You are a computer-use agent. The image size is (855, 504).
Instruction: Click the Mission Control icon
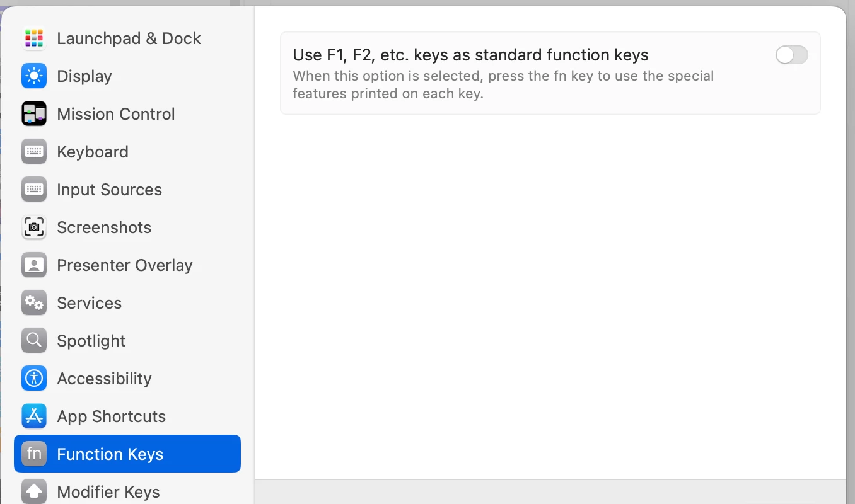click(34, 114)
